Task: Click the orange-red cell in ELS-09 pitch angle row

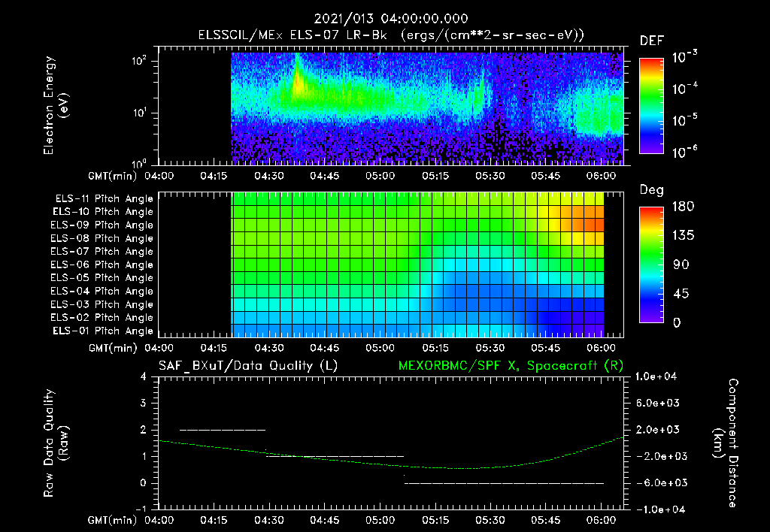Action: (598, 225)
